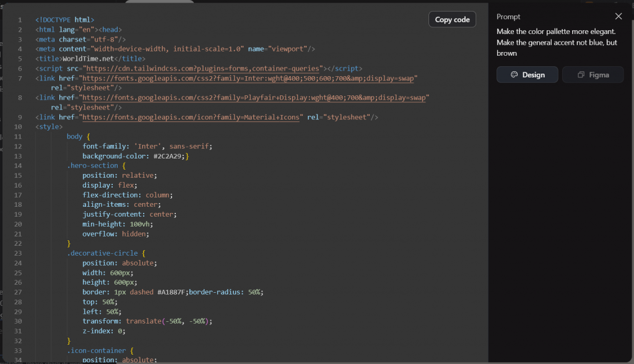Click the 'overflow: hidden' declaration
The image size is (634, 364).
tap(116, 234)
